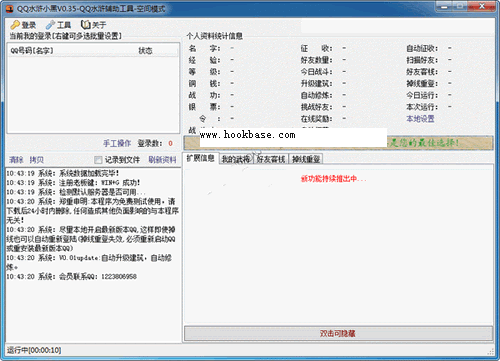Enable the 记录到文件 checkbox
Screen dimensions: 500x361
(x=98, y=160)
